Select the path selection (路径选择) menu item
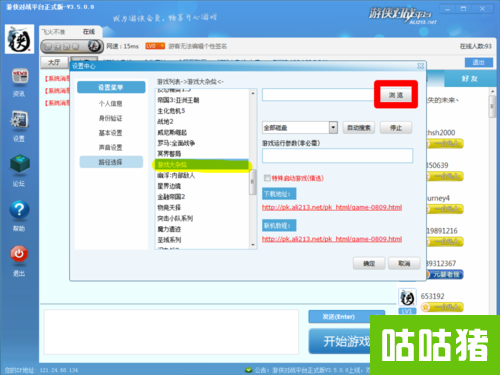Image resolution: width=500 pixels, height=375 pixels. pyautogui.click(x=111, y=162)
